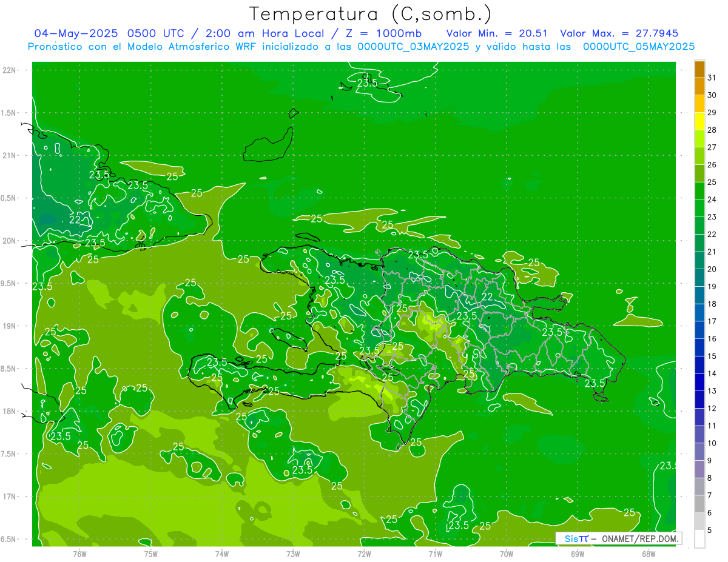The width and height of the screenshot is (728, 562).
Task: Click the legend value "15"
Action: 712,356
